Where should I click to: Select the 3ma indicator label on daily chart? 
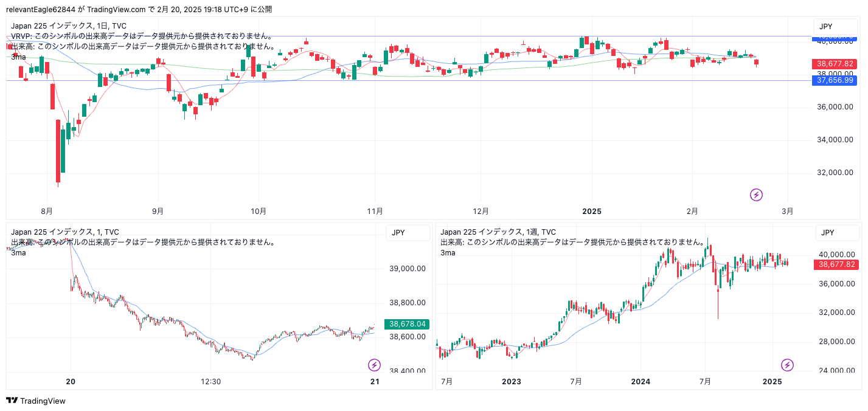click(x=18, y=57)
